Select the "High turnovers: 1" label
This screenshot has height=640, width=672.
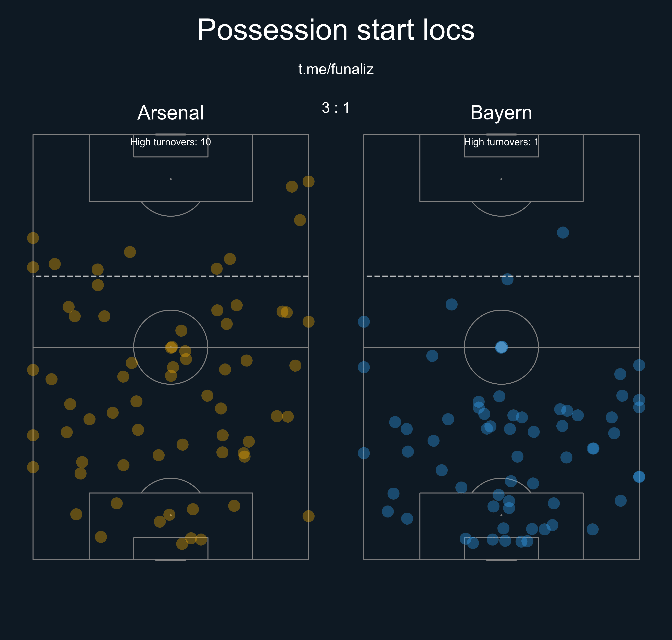click(501, 142)
